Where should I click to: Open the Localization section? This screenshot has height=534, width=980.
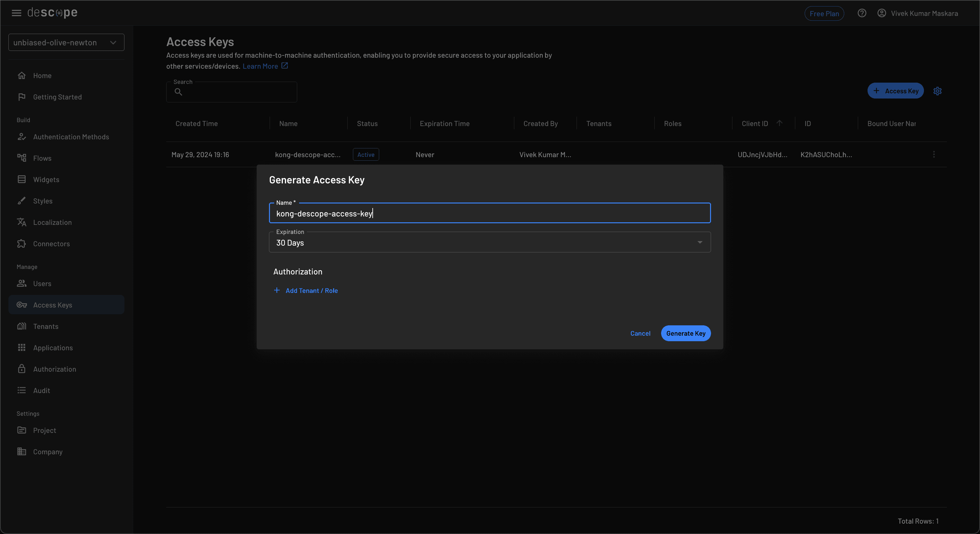[52, 222]
